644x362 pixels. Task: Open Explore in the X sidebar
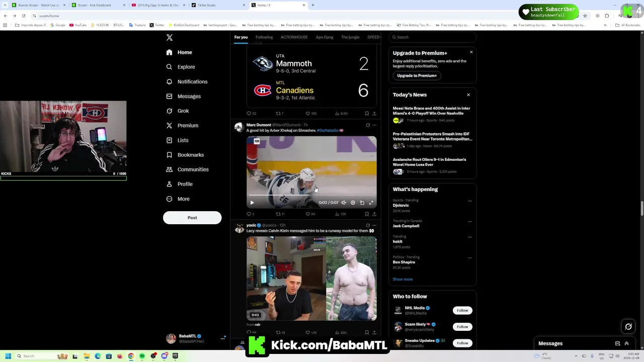pyautogui.click(x=180, y=67)
